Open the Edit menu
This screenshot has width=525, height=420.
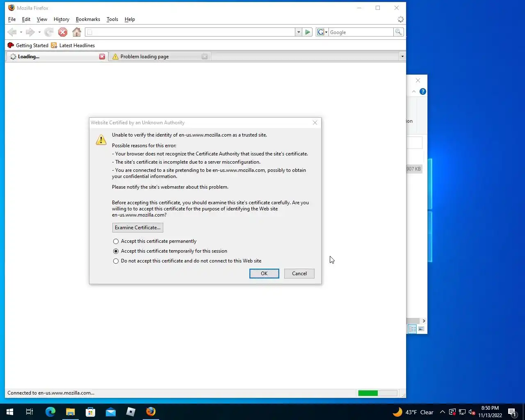click(26, 19)
